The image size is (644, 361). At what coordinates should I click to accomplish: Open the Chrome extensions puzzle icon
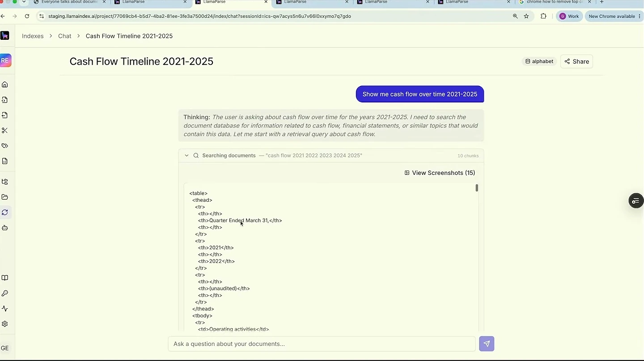point(543,16)
